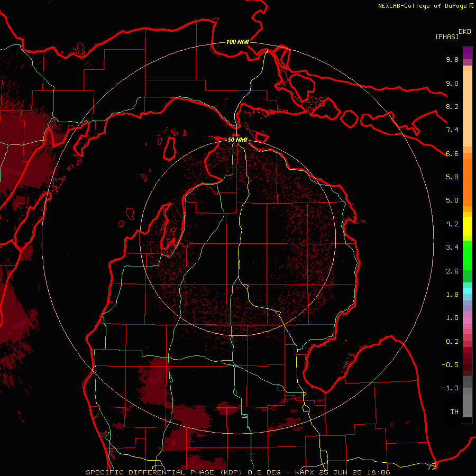The height and width of the screenshot is (476, 476).
Task: Click the [PHAS] legend heading
Action: (x=447, y=36)
